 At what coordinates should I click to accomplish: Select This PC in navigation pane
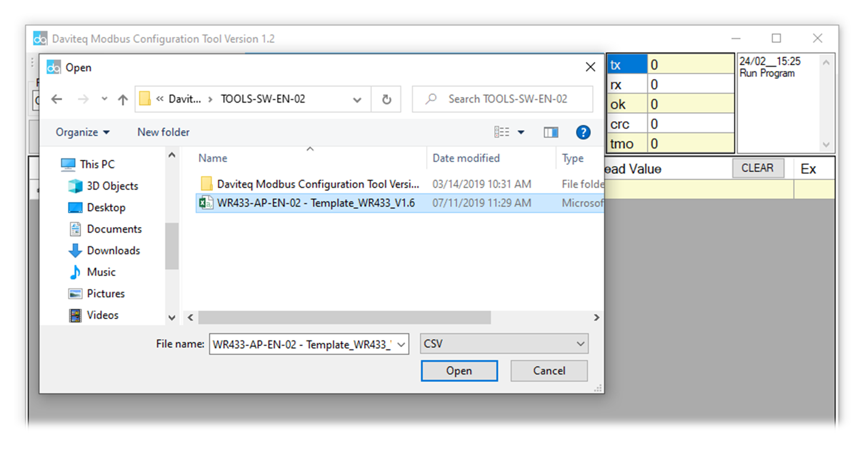(x=88, y=164)
